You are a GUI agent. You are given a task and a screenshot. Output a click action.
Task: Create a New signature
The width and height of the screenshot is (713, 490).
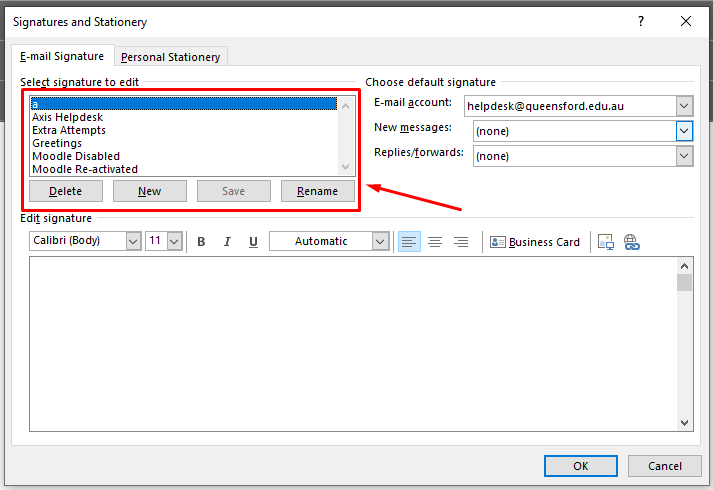tap(150, 191)
